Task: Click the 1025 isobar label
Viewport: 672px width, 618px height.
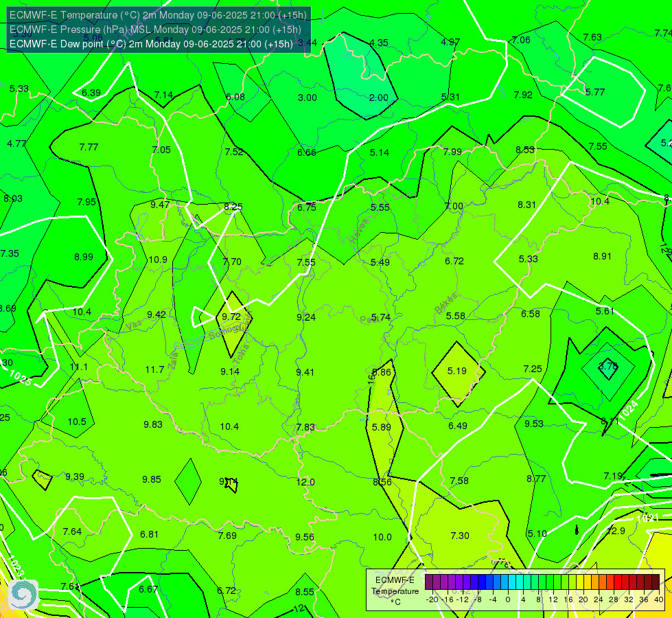Action: (x=20, y=378)
